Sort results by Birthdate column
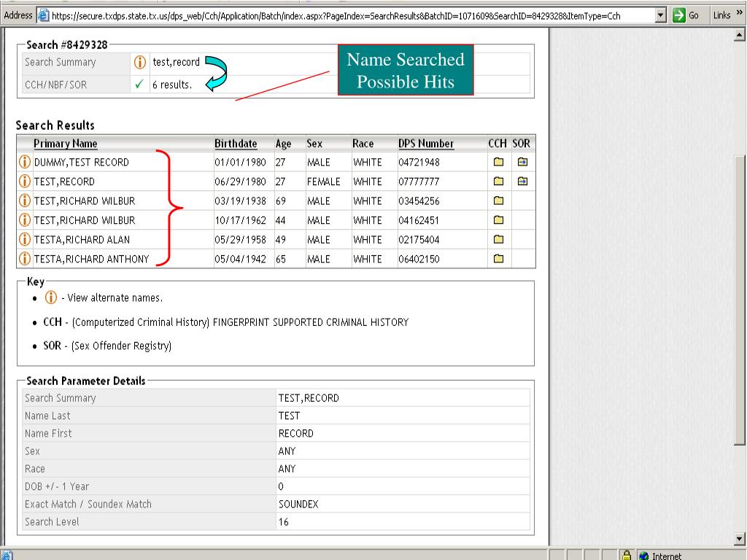The image size is (747, 560). tap(236, 144)
